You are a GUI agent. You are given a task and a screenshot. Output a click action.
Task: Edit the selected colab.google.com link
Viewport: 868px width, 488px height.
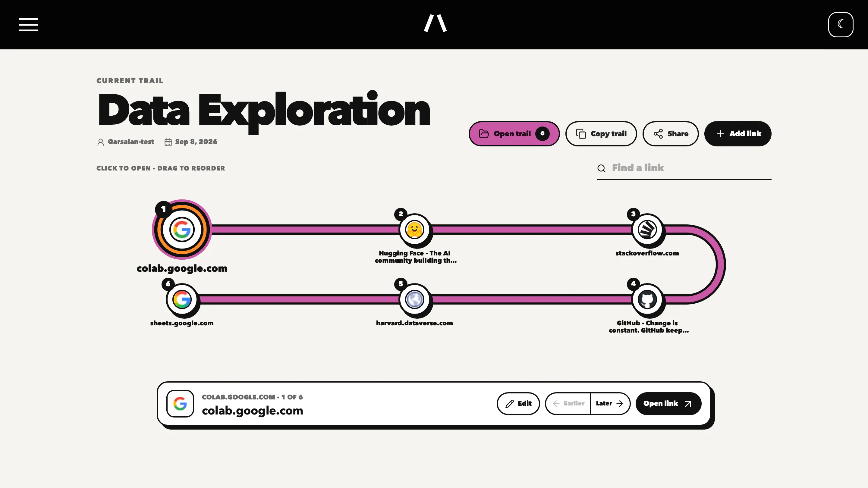point(518,403)
